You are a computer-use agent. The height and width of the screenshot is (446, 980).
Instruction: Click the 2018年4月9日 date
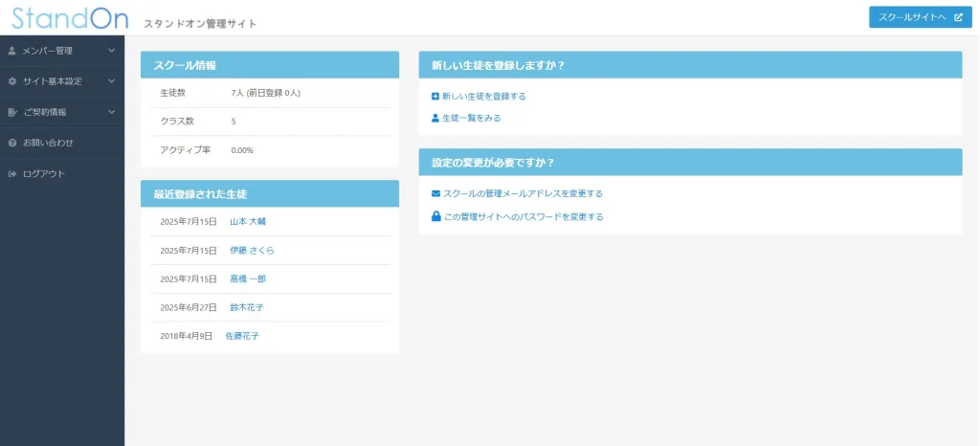tap(187, 336)
